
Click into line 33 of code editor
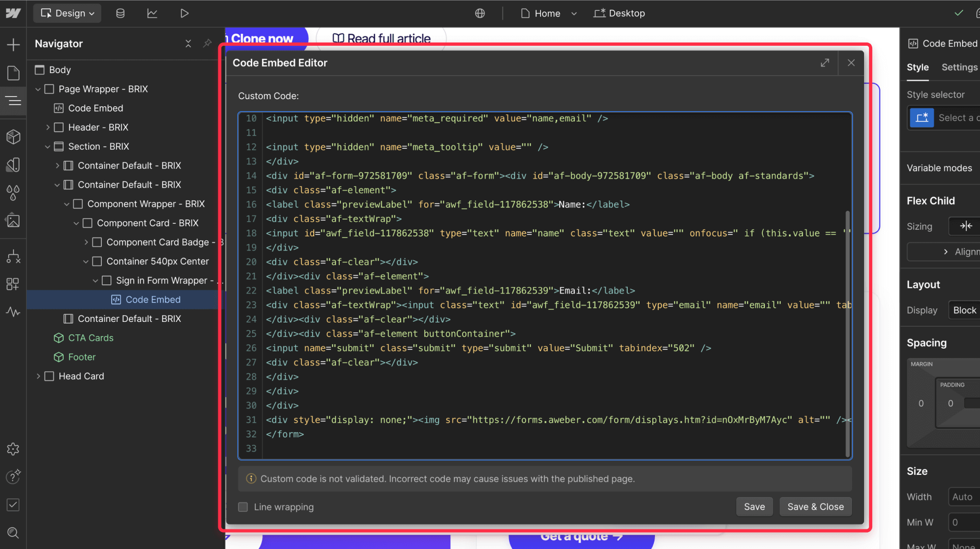555,448
